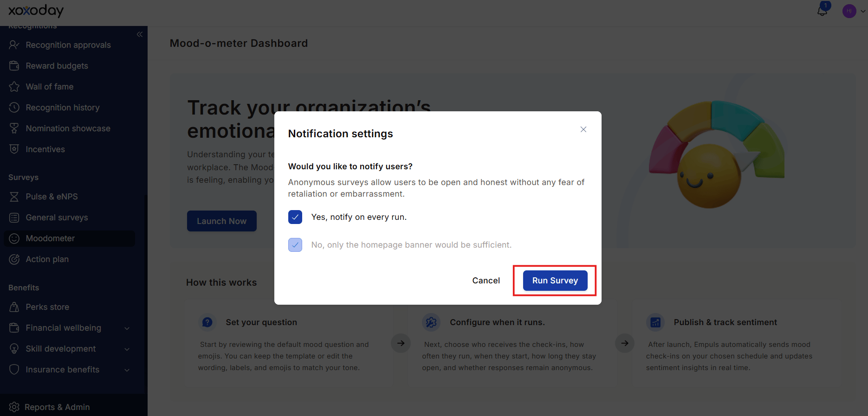Click 'Would you like to notify users?' text
Screen dimensions: 868x416
(350, 166)
